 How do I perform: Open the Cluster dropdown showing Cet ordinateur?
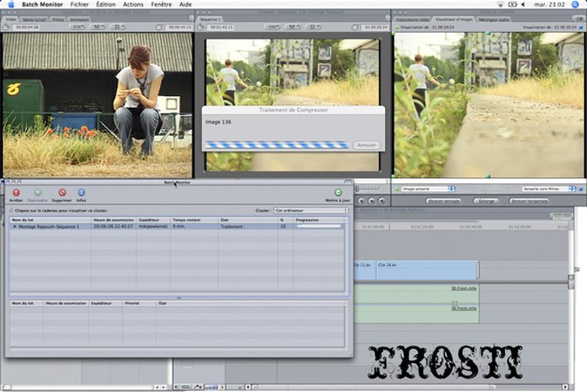pyautogui.click(x=311, y=210)
